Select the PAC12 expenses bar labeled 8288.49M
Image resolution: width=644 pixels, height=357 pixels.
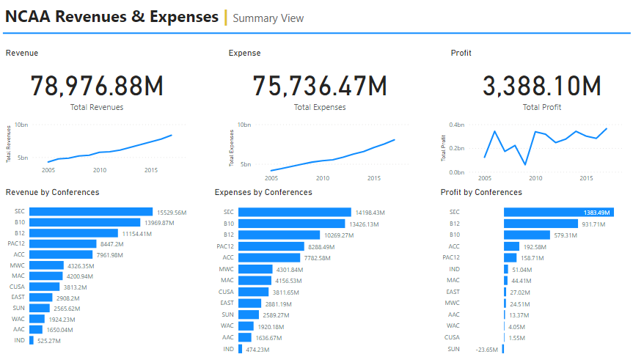click(271, 246)
